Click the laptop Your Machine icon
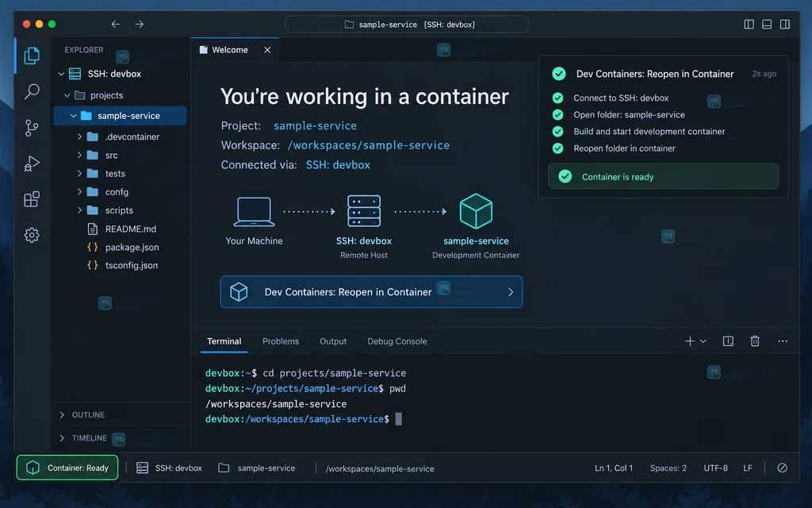 (x=254, y=211)
